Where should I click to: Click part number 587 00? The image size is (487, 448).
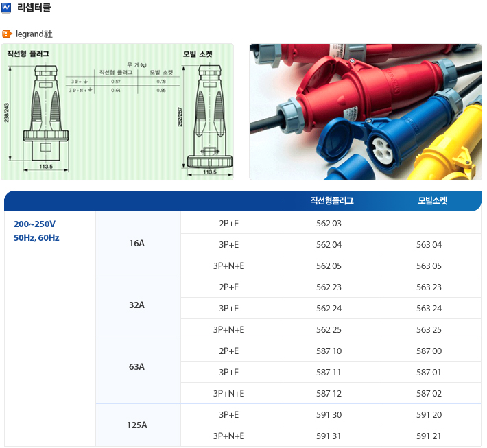[429, 351]
